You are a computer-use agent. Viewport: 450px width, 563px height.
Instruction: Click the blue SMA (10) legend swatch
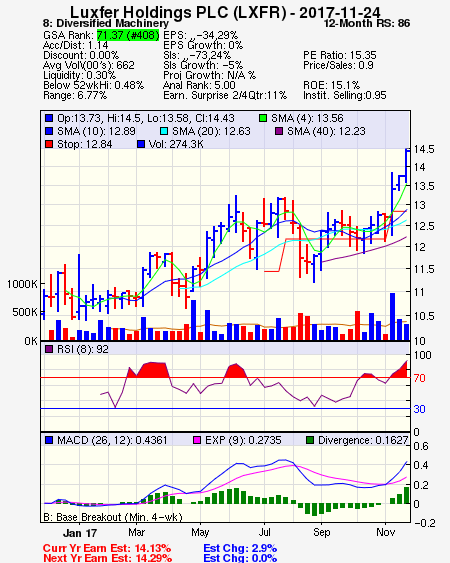click(49, 131)
